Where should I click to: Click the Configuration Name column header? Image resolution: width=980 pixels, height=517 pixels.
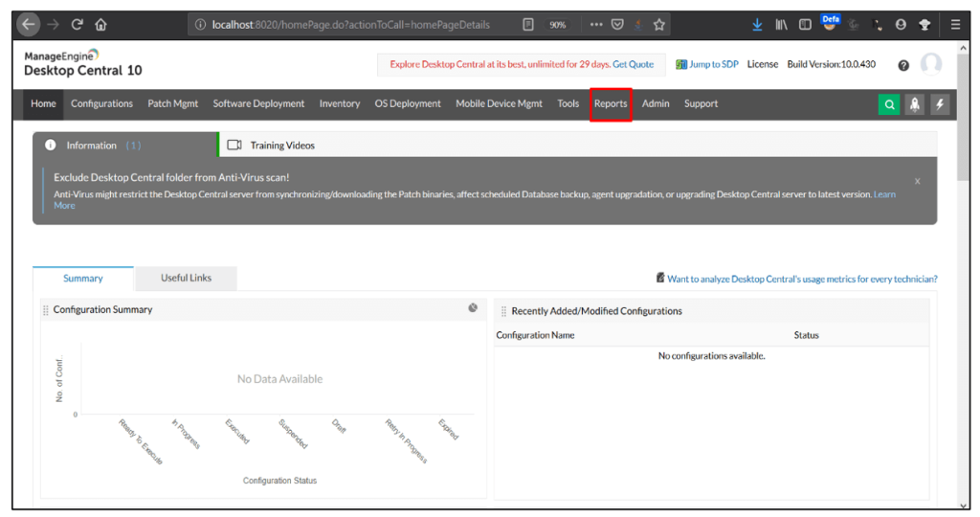[x=535, y=335]
